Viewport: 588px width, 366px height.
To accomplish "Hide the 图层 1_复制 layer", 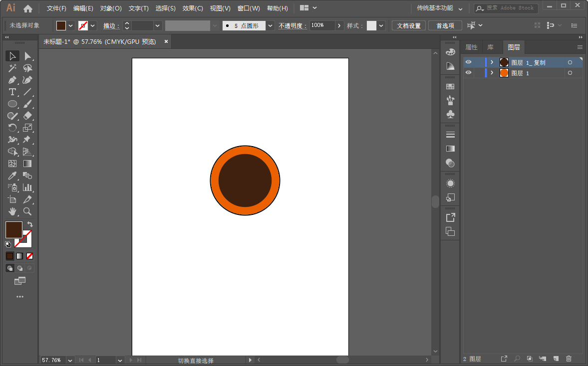I will click(x=468, y=62).
